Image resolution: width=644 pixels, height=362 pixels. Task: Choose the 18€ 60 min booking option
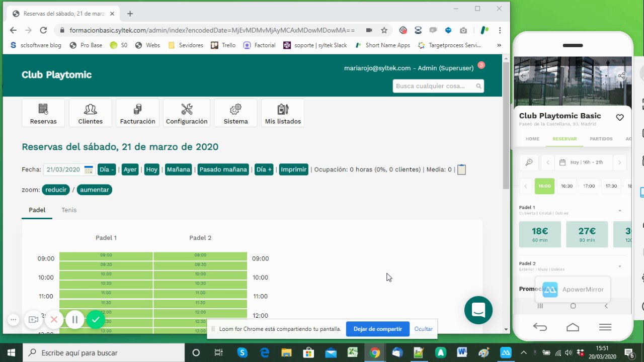point(540,234)
